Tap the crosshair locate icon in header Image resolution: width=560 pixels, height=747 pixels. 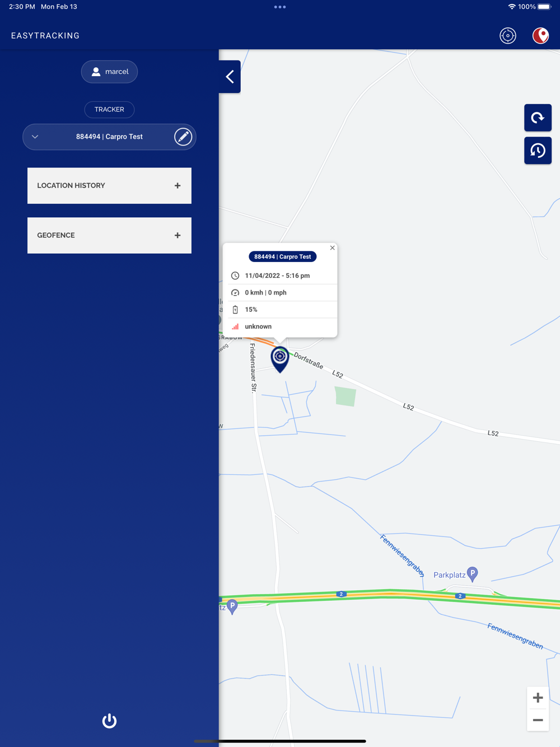point(507,36)
